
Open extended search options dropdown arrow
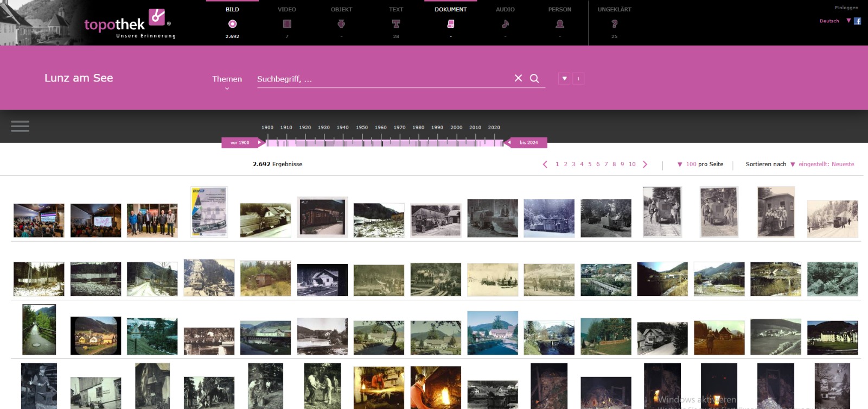click(564, 79)
